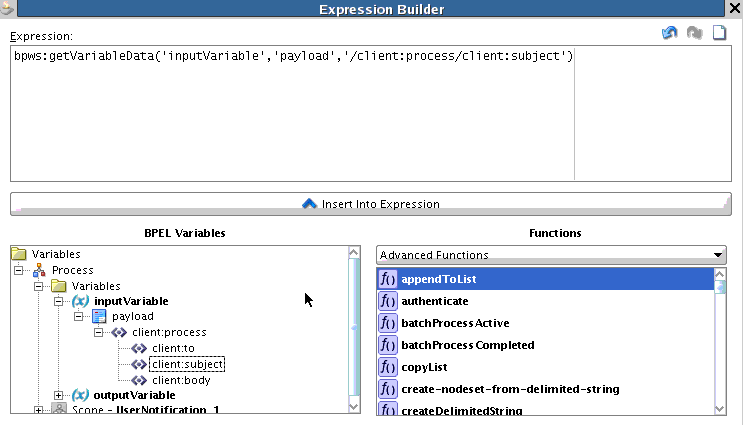Screen dimensions: 743x425
Task: Select the appendToList function icon
Action: pyautogui.click(x=388, y=279)
